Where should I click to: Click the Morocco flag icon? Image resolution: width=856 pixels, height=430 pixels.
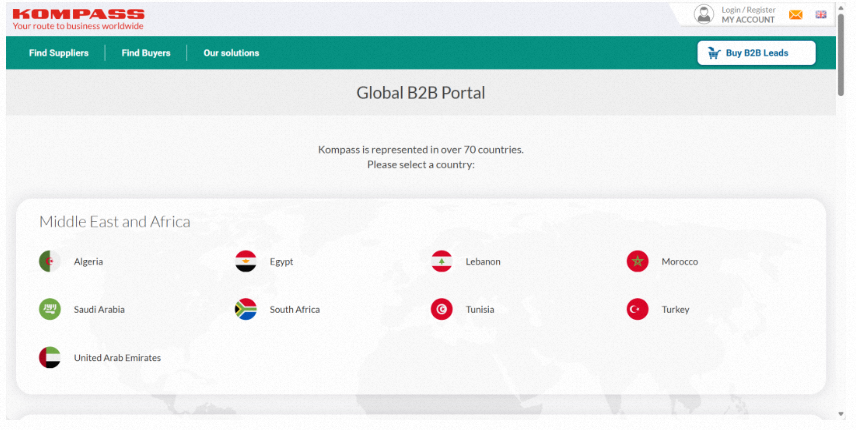pyautogui.click(x=637, y=262)
